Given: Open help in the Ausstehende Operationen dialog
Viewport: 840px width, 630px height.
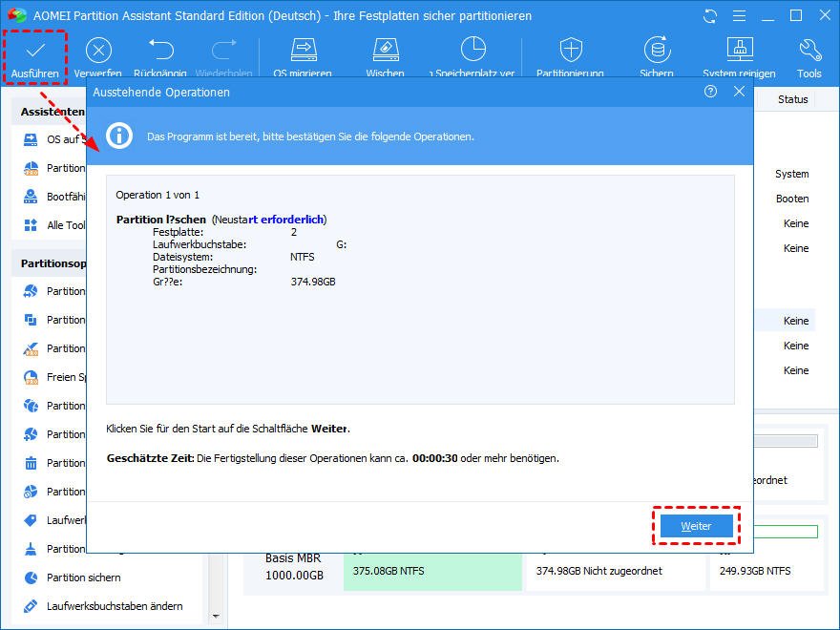Looking at the screenshot, I should click(x=710, y=92).
